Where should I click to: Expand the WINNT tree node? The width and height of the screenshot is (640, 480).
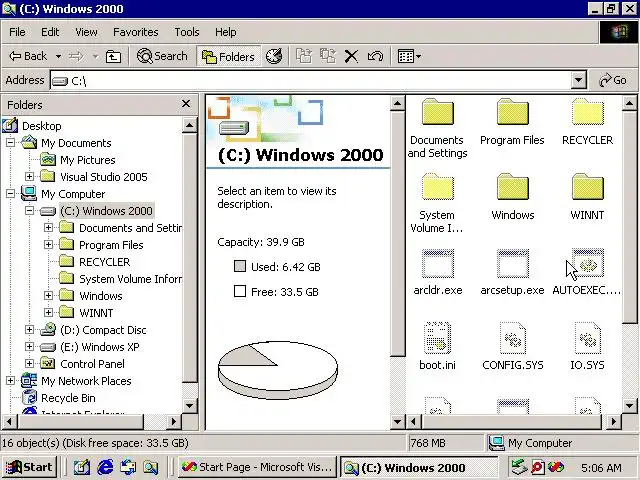pos(48,313)
